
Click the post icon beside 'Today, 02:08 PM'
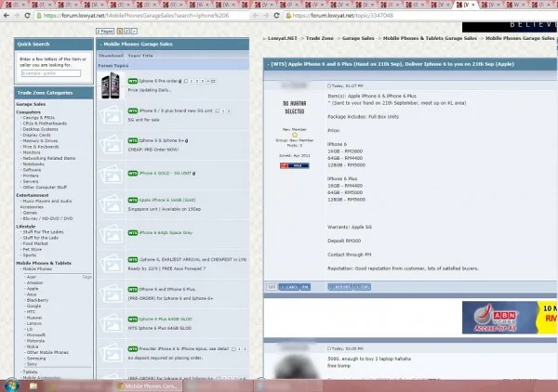pos(329,348)
